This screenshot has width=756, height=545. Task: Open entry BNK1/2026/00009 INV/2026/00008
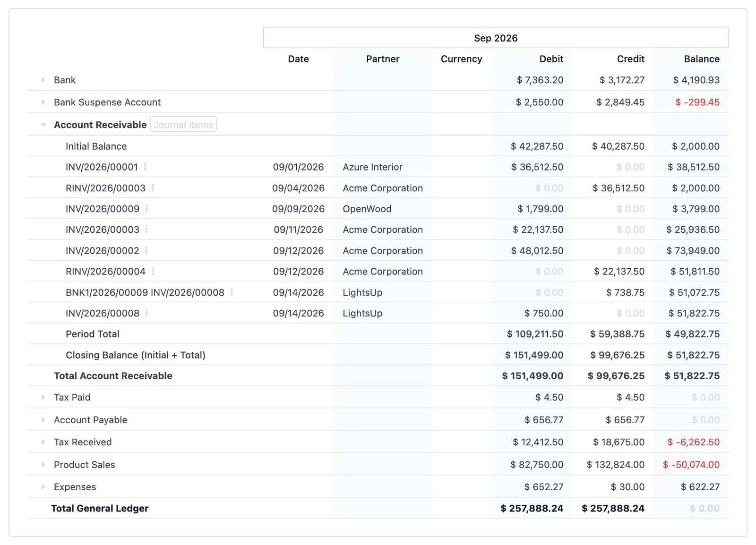tap(145, 292)
